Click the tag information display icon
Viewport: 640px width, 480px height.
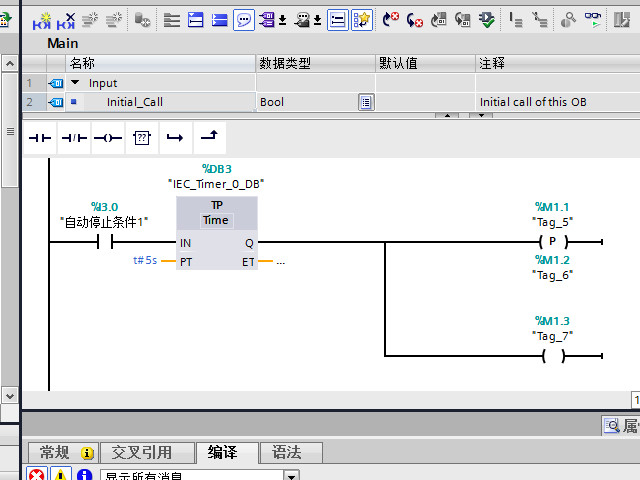pos(302,20)
